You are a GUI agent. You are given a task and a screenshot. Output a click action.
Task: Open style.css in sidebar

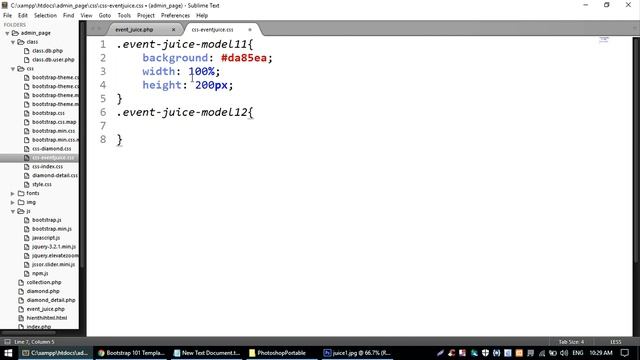coord(42,184)
